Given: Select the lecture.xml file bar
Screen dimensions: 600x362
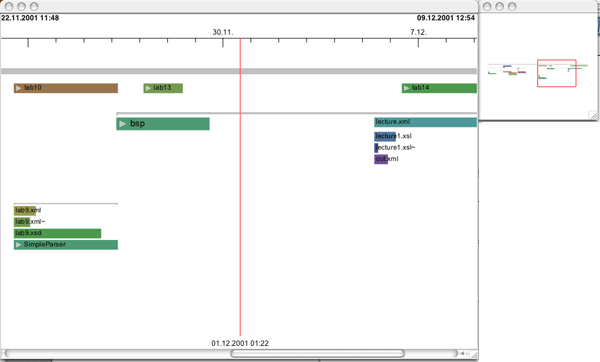Looking at the screenshot, I should (426, 122).
